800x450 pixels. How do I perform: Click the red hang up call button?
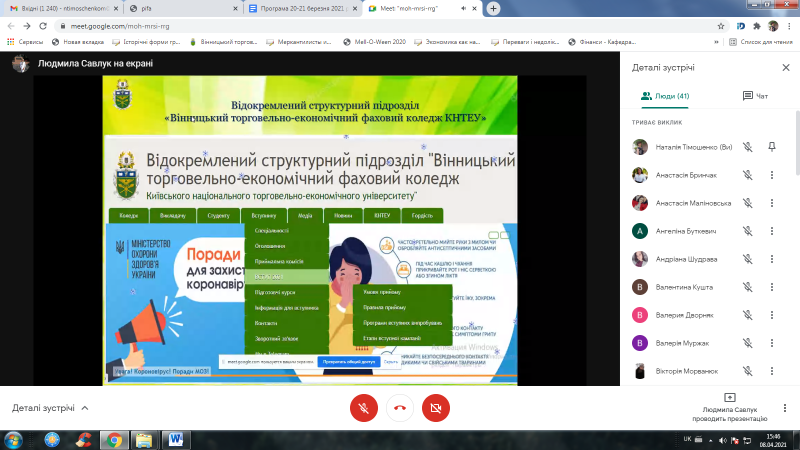[x=399, y=408]
